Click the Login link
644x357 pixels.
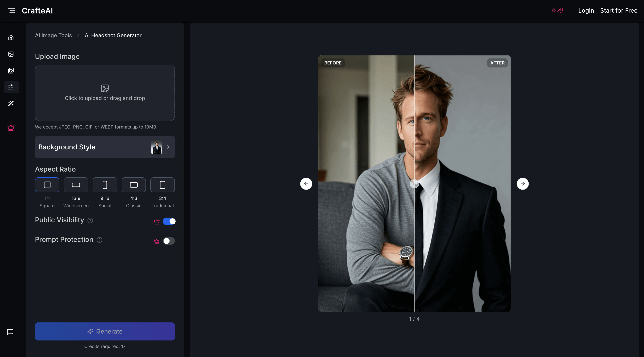tap(586, 11)
